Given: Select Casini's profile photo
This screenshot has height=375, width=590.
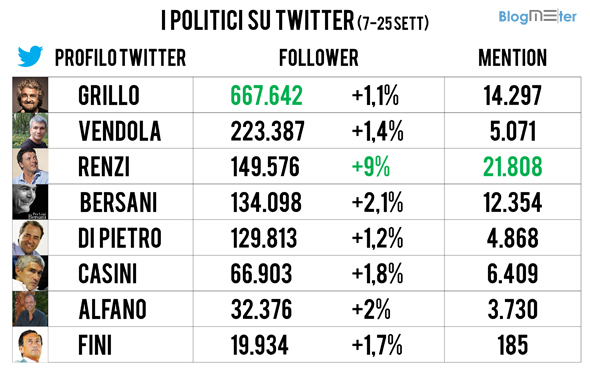Looking at the screenshot, I should coord(30,273).
